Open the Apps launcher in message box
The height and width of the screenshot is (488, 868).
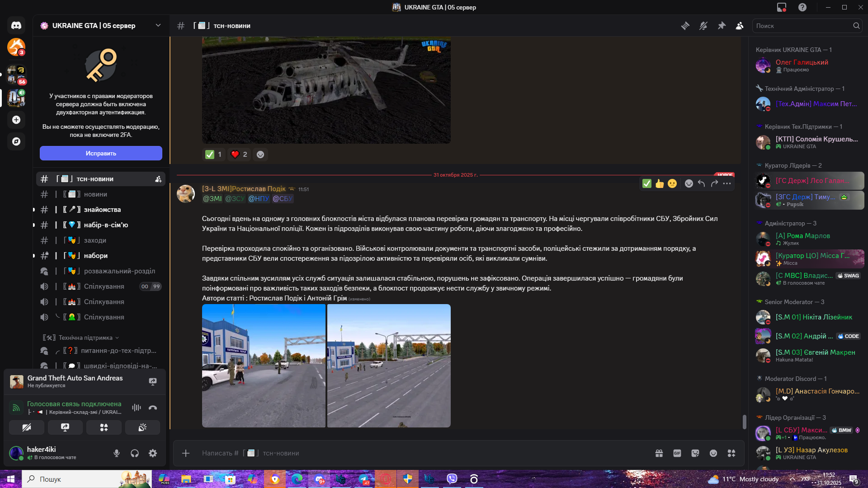click(731, 453)
